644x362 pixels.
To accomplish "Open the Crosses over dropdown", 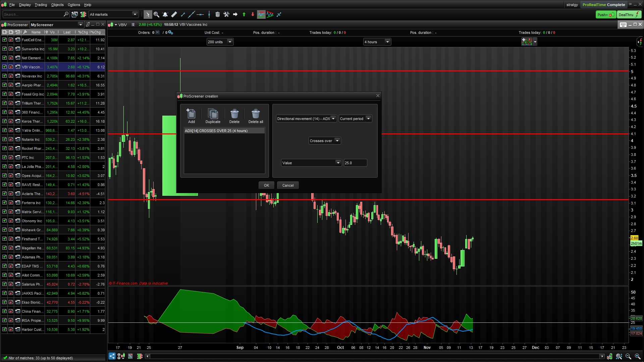I will 324,141.
